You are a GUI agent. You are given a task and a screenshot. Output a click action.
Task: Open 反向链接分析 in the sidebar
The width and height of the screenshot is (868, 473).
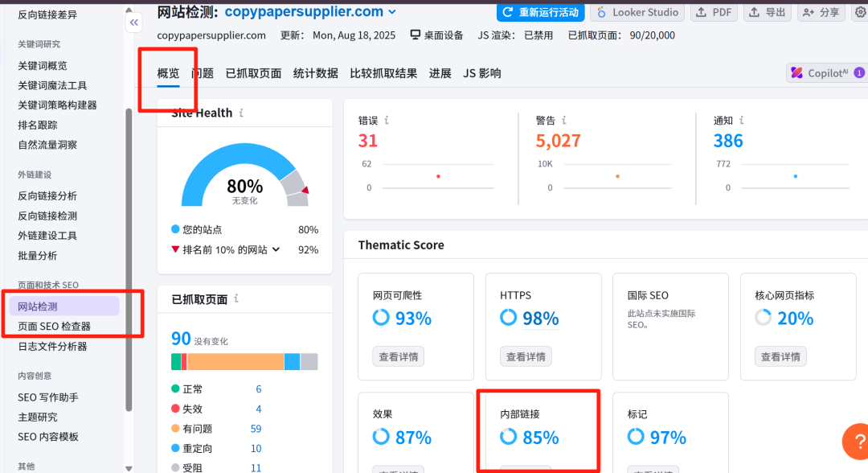click(47, 195)
